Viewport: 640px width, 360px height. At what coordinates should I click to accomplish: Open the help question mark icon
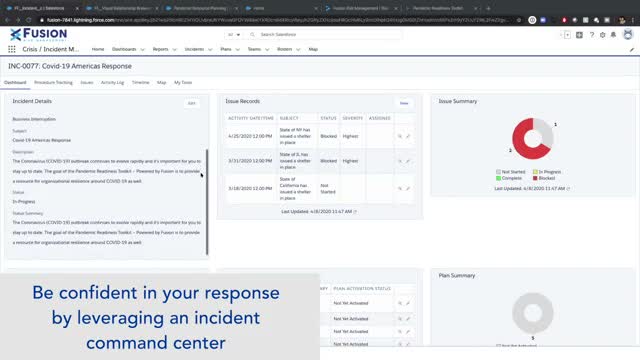pyautogui.click(x=591, y=35)
